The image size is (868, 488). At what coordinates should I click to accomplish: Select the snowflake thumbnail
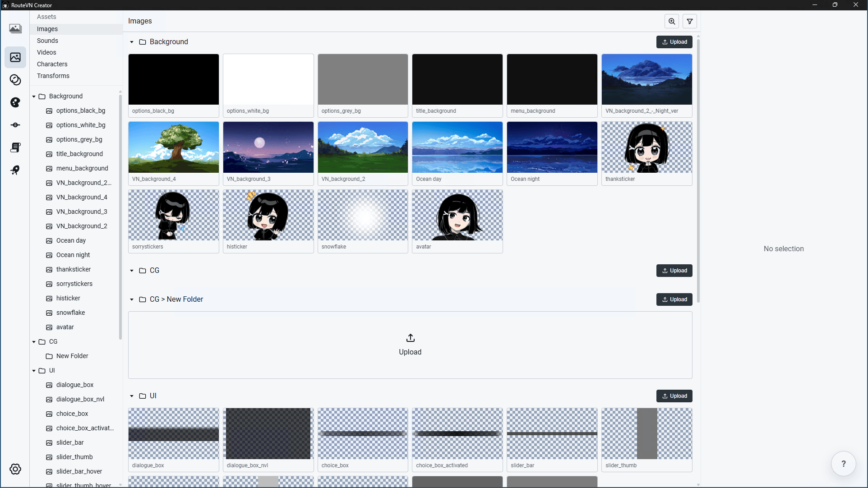pos(363,221)
